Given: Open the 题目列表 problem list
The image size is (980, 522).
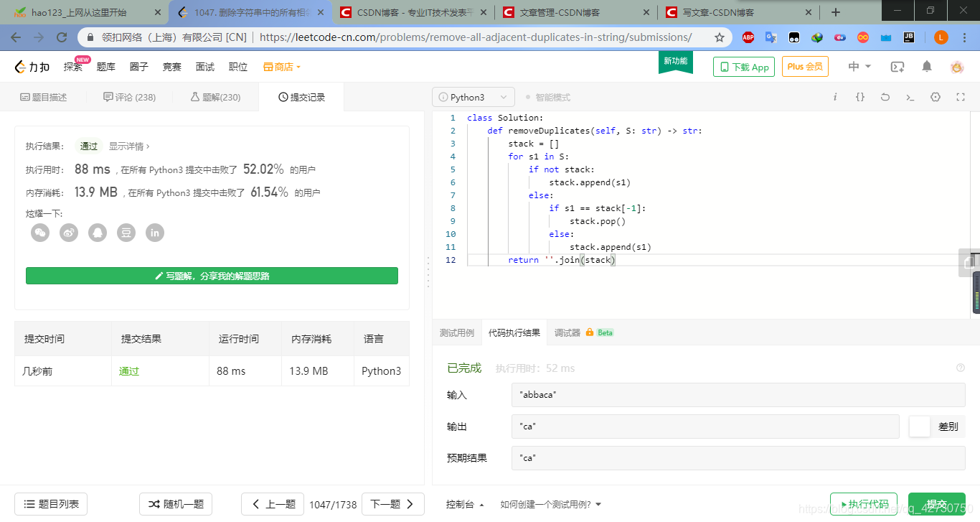Looking at the screenshot, I should coord(51,504).
